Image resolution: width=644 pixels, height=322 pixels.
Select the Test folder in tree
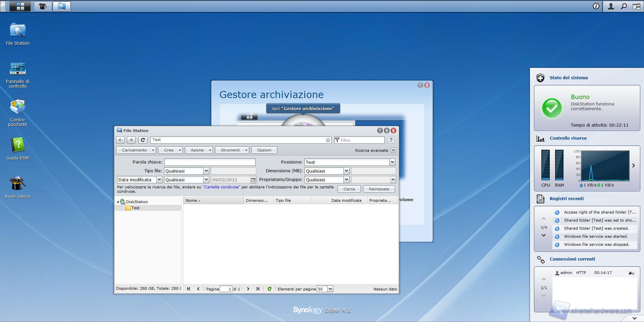click(136, 208)
